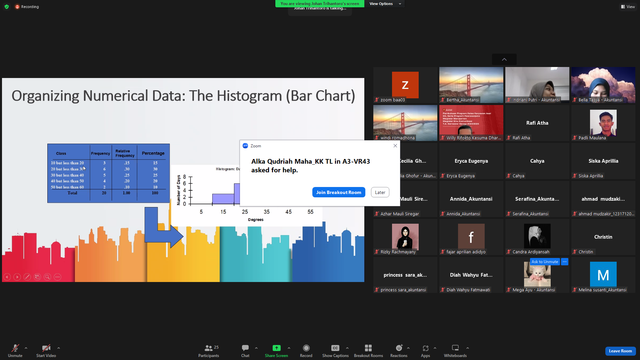
Task: Select the ahmad mudzakir participant tile
Action: click(603, 199)
